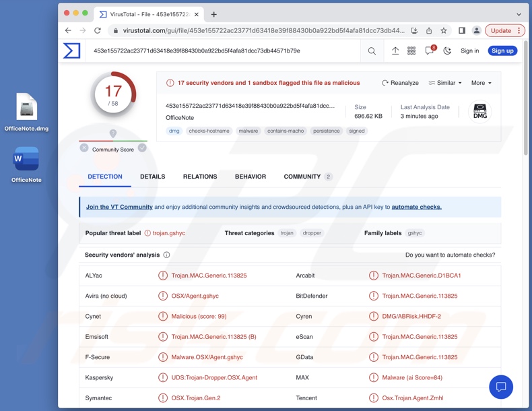
Task: Open the automate checks link
Action: pyautogui.click(x=417, y=207)
